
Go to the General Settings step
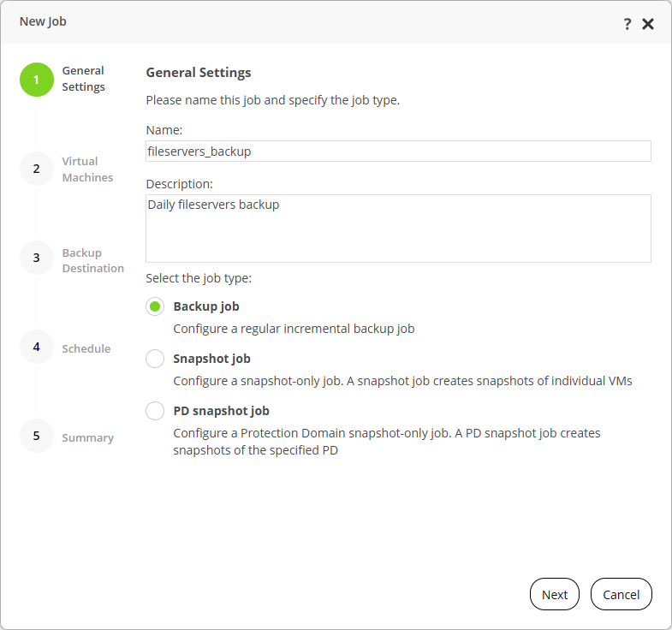(83, 79)
